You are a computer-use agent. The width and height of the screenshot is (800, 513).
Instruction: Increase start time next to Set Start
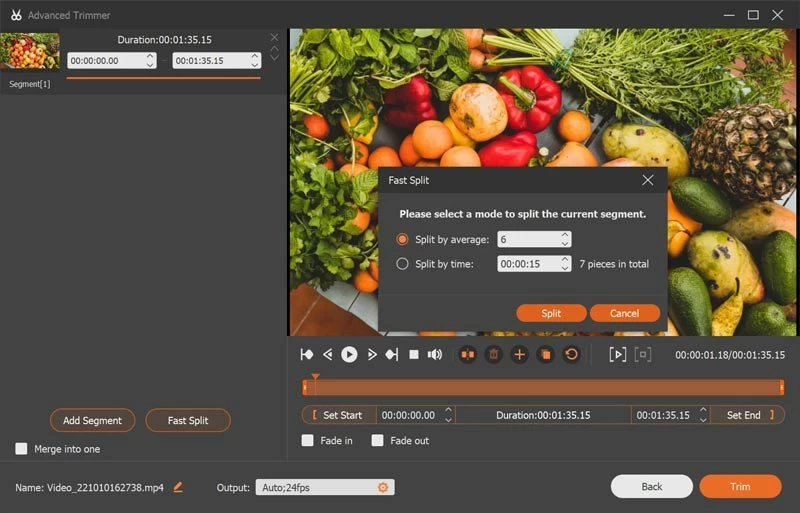448,410
